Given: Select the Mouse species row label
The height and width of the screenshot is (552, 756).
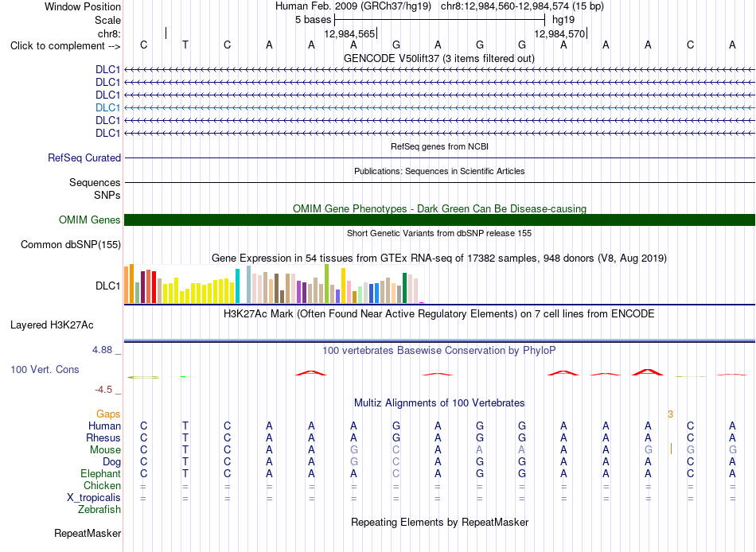Looking at the screenshot, I should point(105,450).
